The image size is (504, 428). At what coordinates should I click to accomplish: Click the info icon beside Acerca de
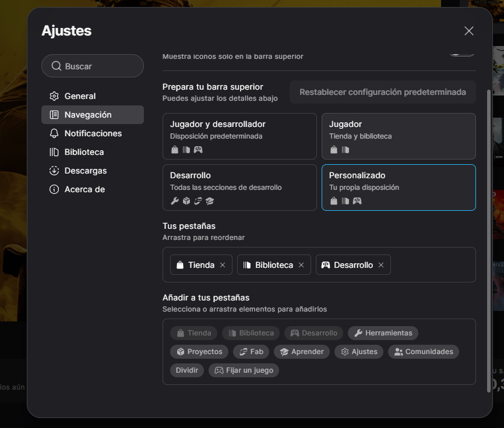(x=54, y=189)
